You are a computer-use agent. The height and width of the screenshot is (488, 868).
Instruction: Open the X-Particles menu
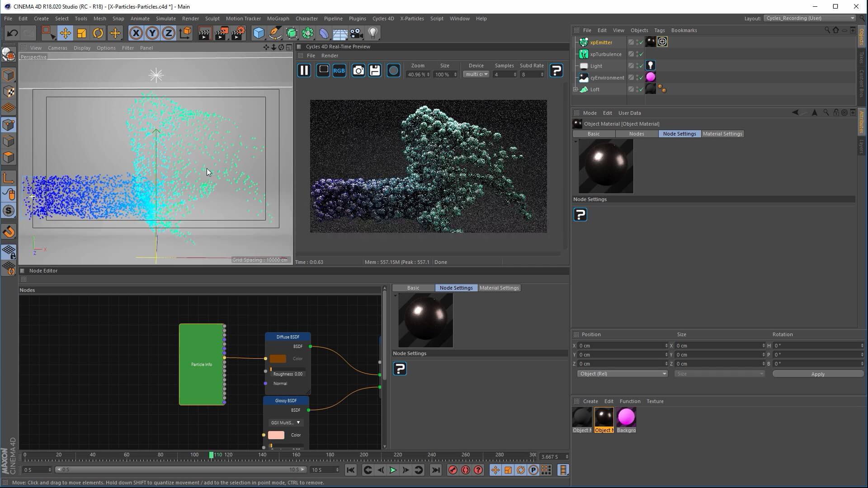(x=411, y=19)
